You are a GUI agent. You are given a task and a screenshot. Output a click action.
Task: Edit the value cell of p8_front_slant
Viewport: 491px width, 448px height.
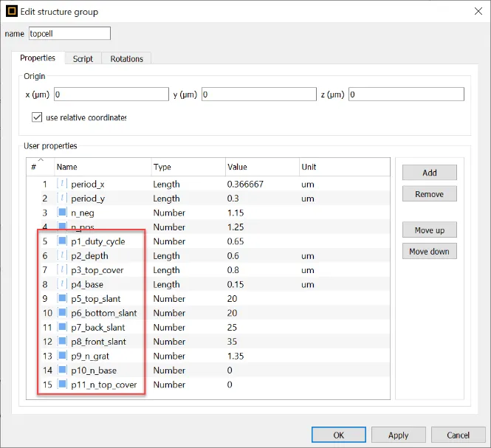coord(261,342)
